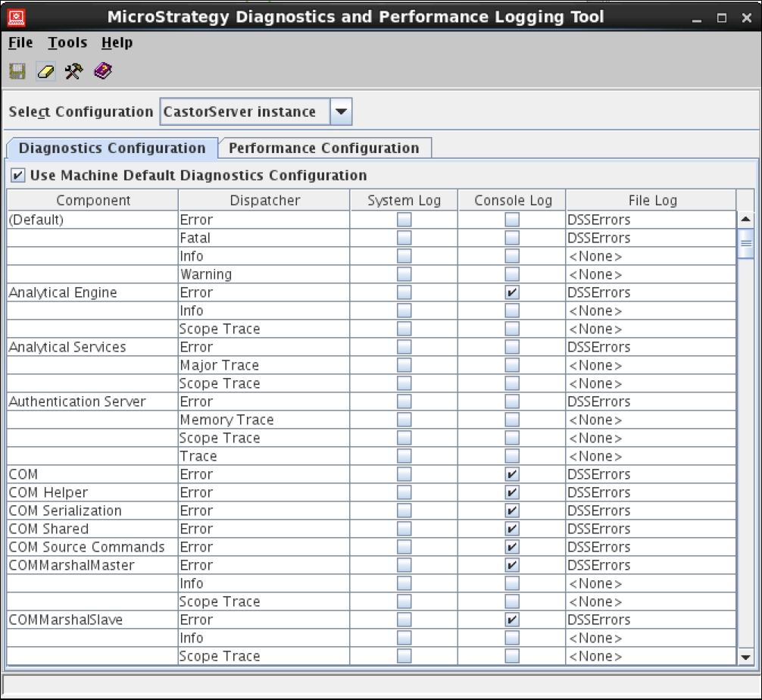Image resolution: width=762 pixels, height=700 pixels.
Task: Enable System Log for COM Shared Error
Action: [x=404, y=529]
